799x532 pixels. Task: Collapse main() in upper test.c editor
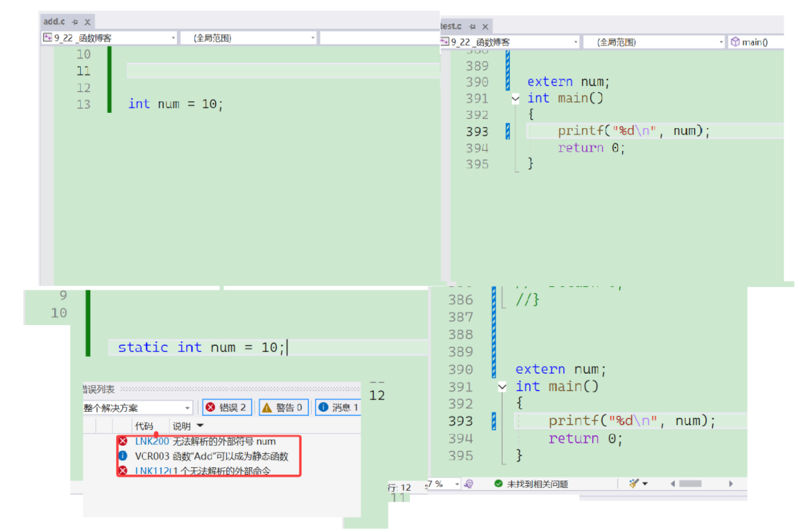click(x=515, y=98)
